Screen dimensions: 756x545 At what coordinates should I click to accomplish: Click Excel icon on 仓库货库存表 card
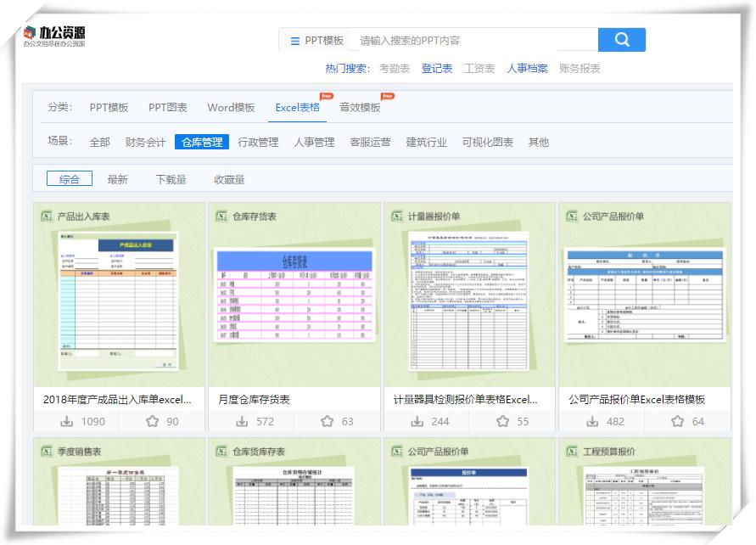tap(221, 452)
